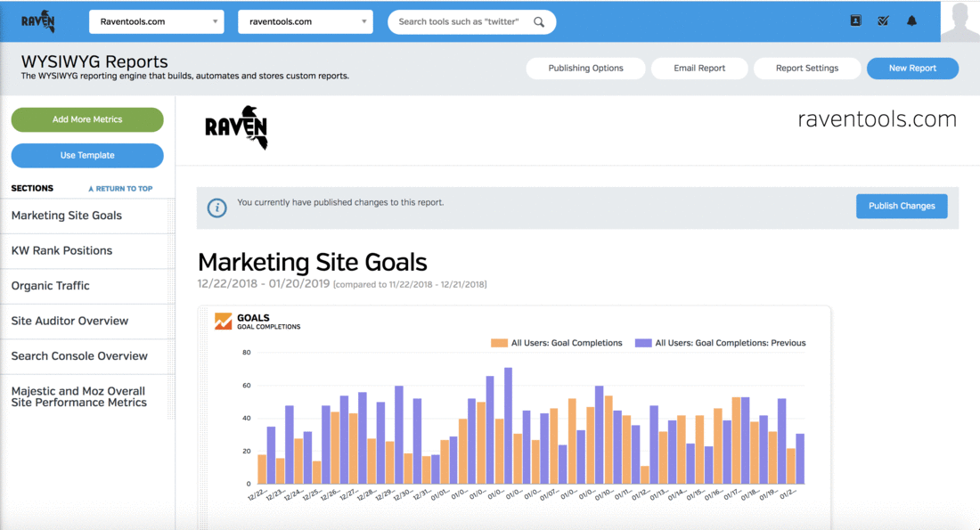Open the Raventools.com account dropdown

(156, 21)
